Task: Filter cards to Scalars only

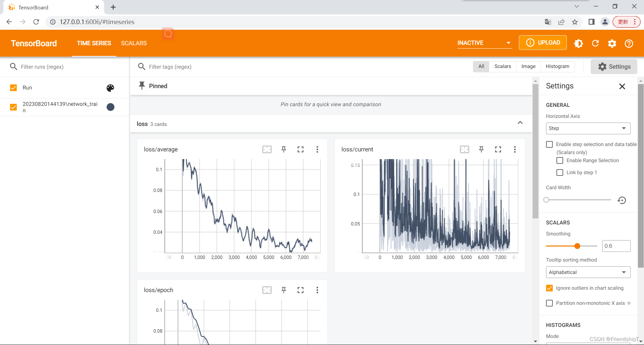Action: [502, 66]
